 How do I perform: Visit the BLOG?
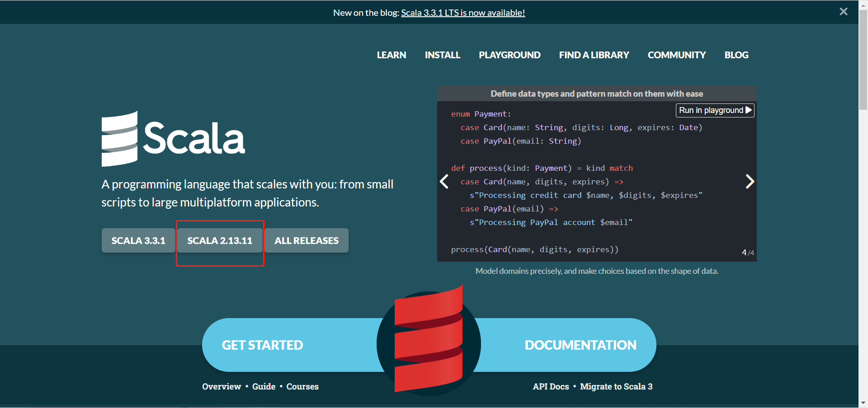[736, 55]
